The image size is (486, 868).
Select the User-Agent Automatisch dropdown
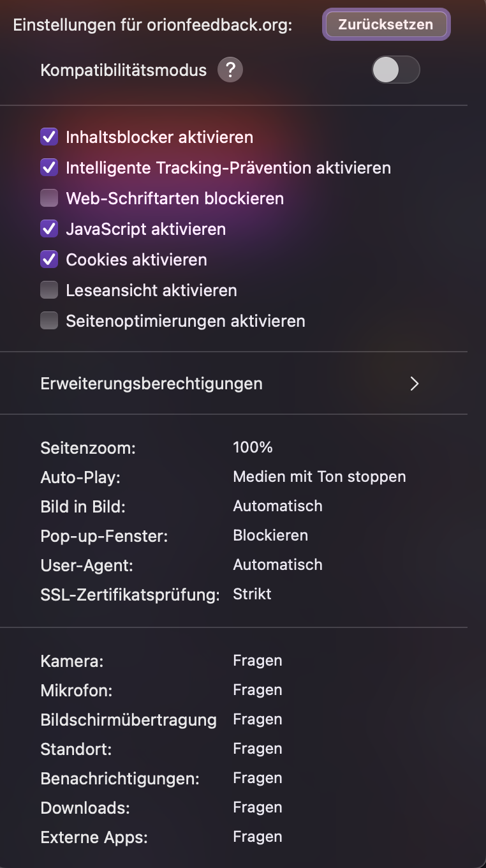tap(278, 565)
